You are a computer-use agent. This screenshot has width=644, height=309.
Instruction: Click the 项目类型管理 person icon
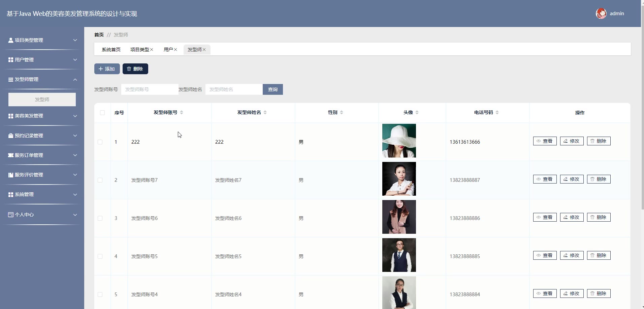click(11, 40)
